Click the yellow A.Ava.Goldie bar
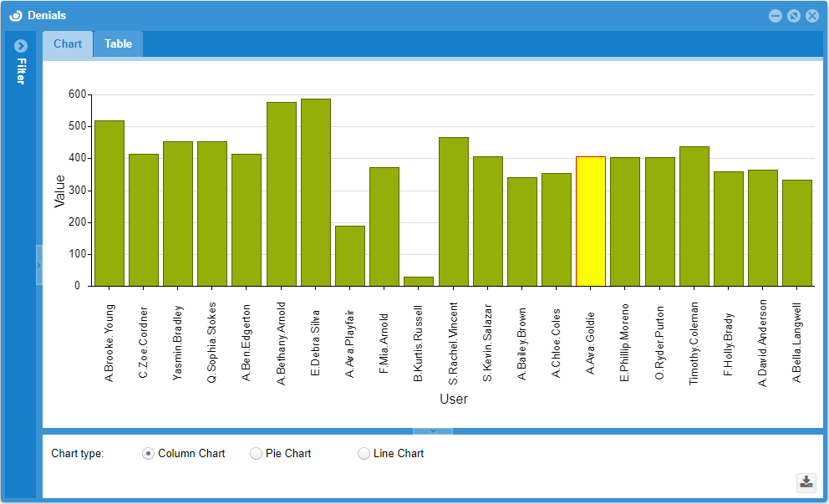The image size is (829, 504). pos(590,221)
